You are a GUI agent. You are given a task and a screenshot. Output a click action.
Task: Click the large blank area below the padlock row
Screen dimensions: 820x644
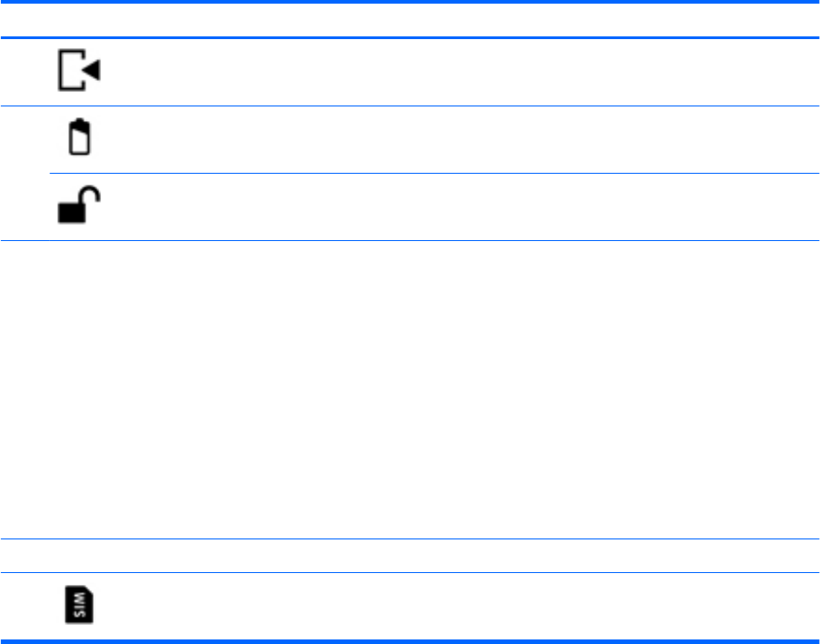tap(410, 389)
